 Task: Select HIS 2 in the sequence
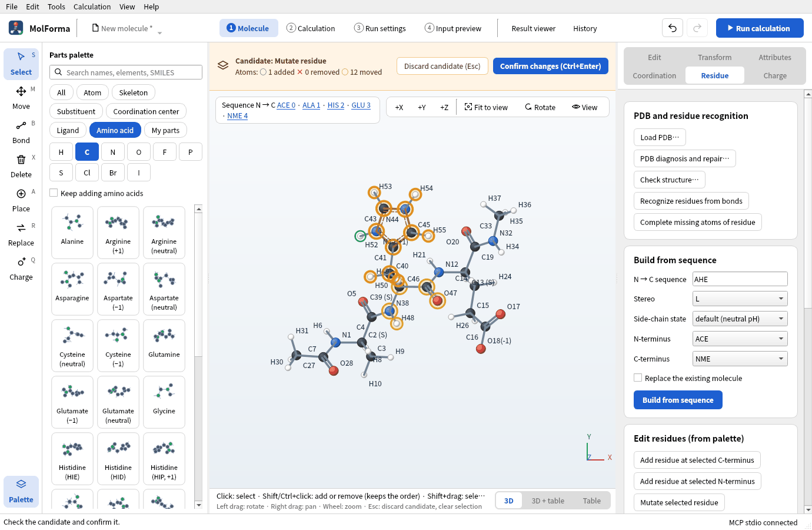pos(336,105)
